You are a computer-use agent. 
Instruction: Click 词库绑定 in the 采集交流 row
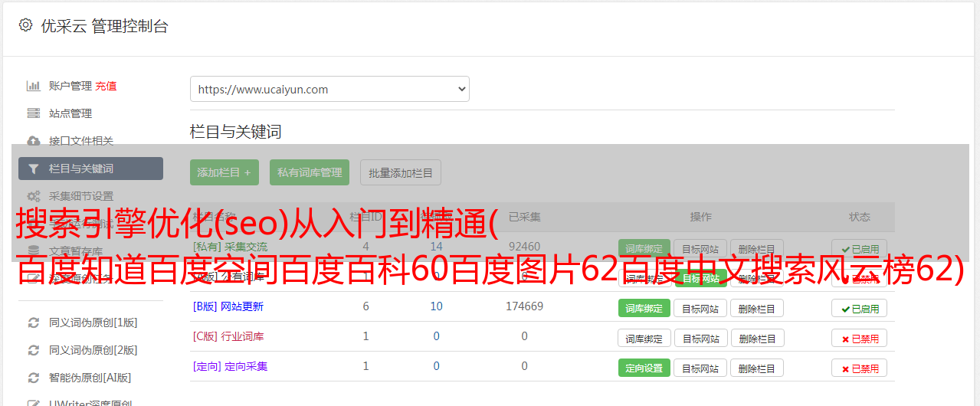point(644,248)
